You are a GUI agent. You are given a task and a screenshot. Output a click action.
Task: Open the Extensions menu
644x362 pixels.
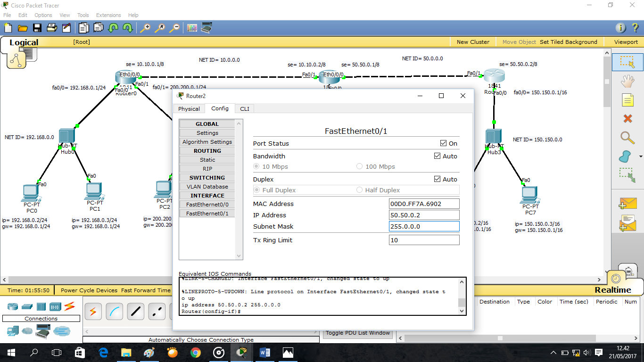point(108,15)
